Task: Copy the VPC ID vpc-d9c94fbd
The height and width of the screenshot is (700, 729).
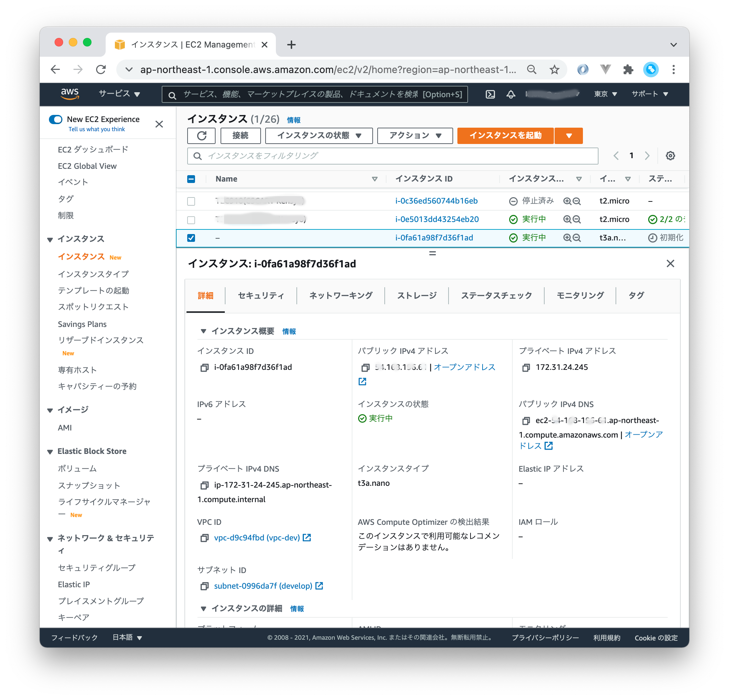Action: (204, 538)
